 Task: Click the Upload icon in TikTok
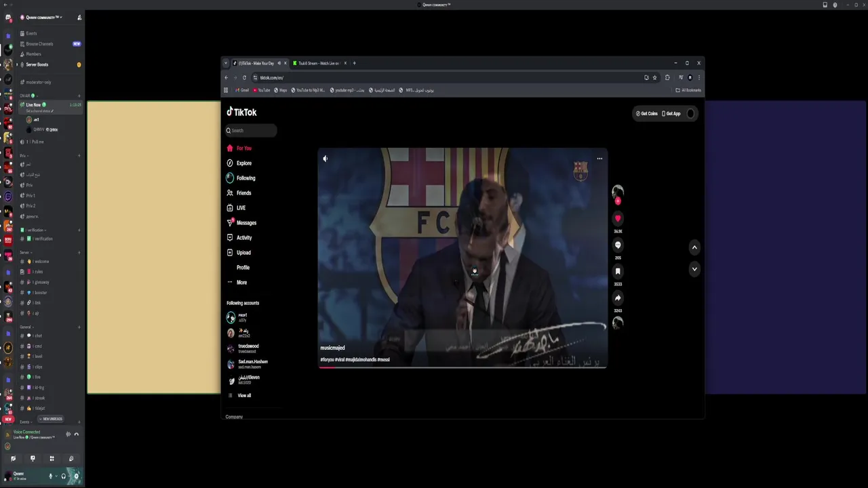230,252
